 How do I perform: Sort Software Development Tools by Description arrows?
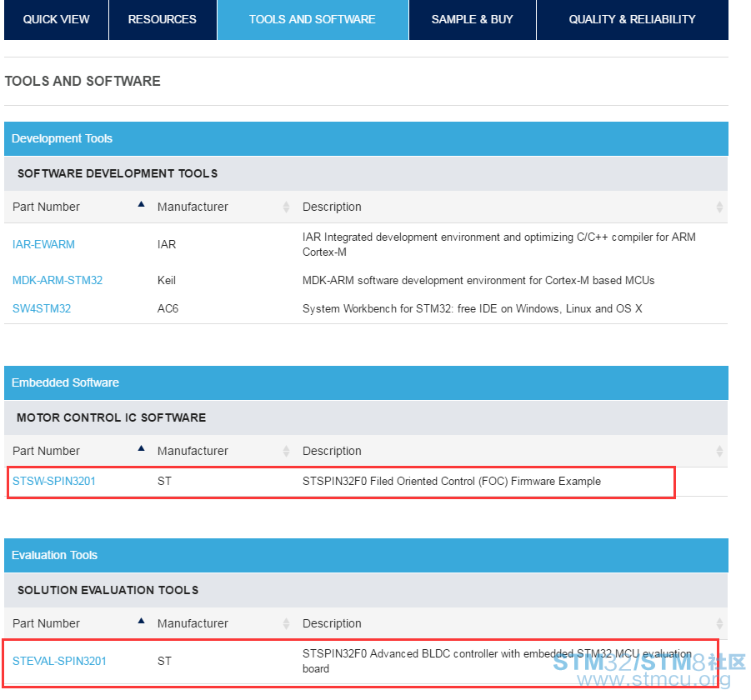click(x=719, y=207)
